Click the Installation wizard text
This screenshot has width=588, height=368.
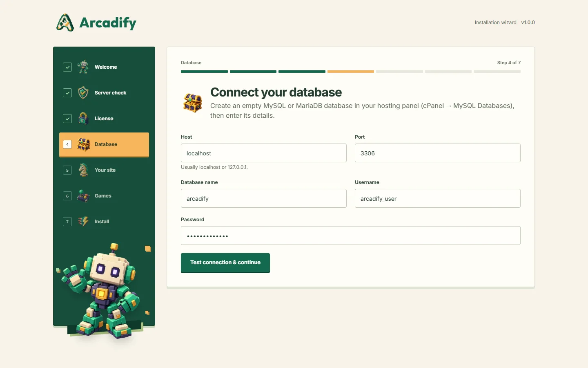coord(495,22)
